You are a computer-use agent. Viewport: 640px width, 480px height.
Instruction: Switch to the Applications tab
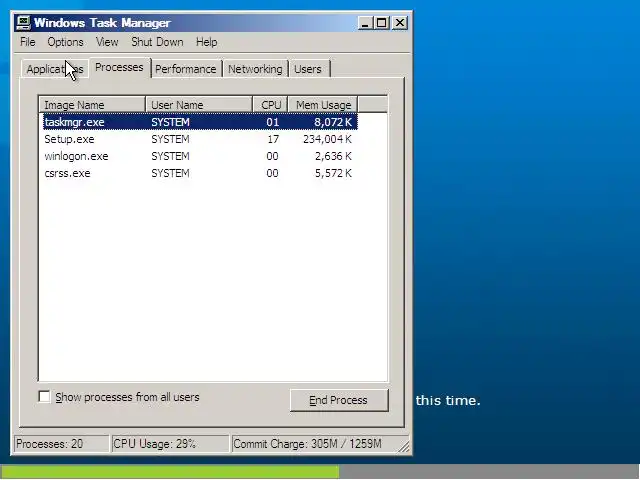[55, 69]
